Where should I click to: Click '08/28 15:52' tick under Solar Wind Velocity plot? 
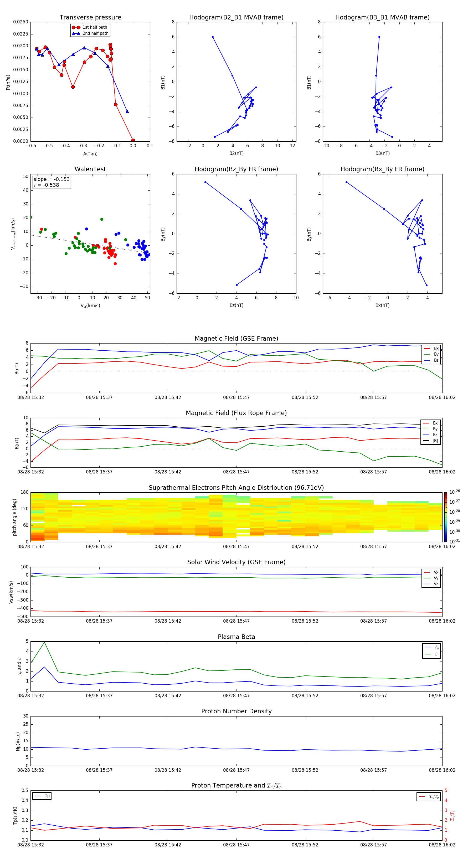tap(305, 621)
